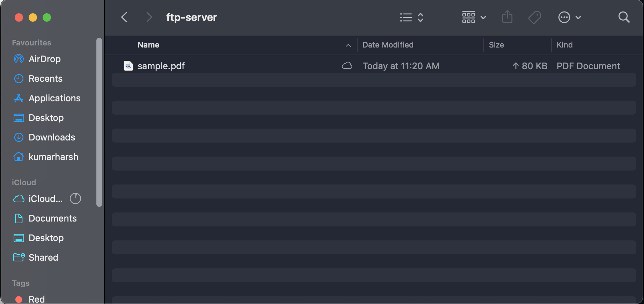Expand the group-by grid dropdown
Screen dimensions: 644x304
pyautogui.click(x=474, y=17)
